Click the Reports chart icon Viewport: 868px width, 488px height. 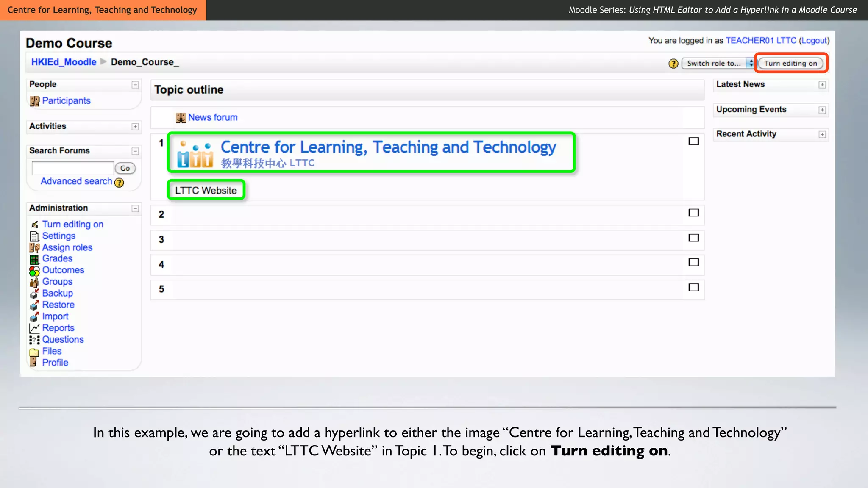[34, 328]
